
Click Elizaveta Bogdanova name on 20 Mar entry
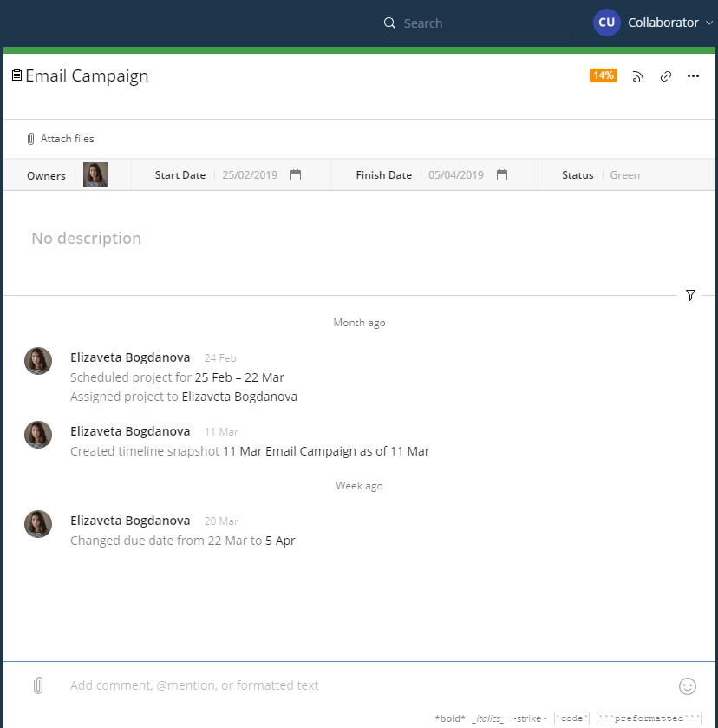(130, 521)
